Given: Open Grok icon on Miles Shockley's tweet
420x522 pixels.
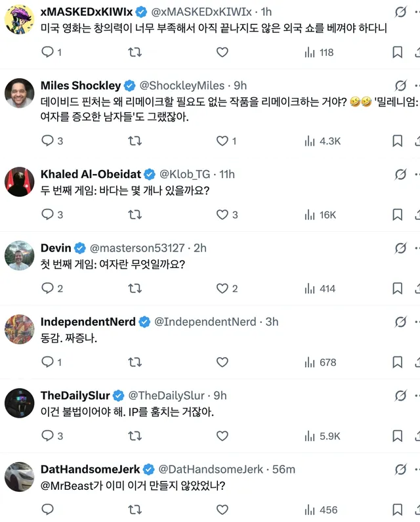Looking at the screenshot, I should tap(400, 86).
